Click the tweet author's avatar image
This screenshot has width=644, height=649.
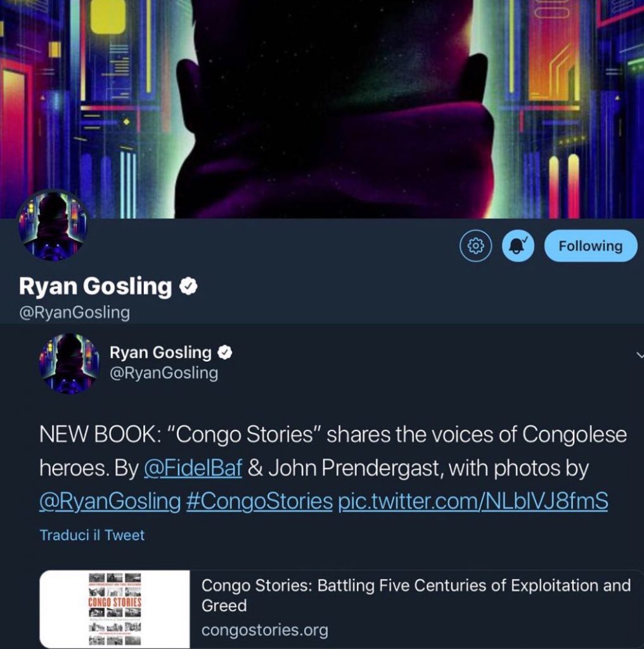click(69, 363)
